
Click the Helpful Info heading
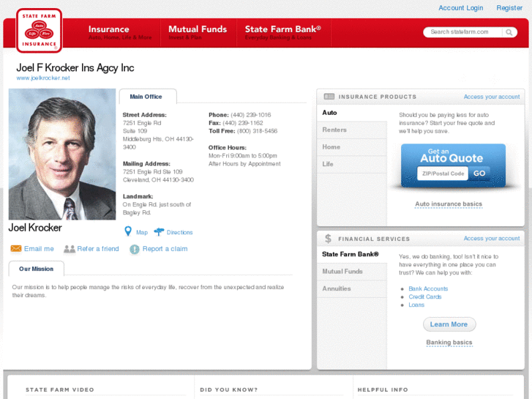(383, 389)
